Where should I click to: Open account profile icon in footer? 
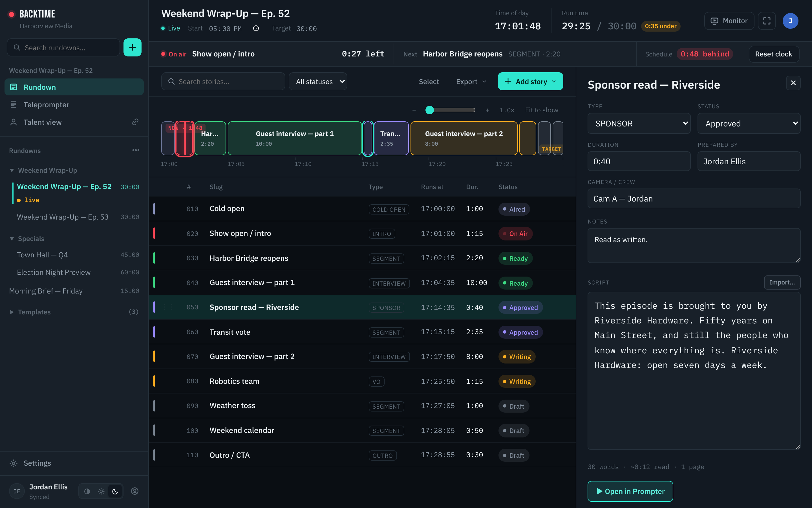click(x=134, y=491)
